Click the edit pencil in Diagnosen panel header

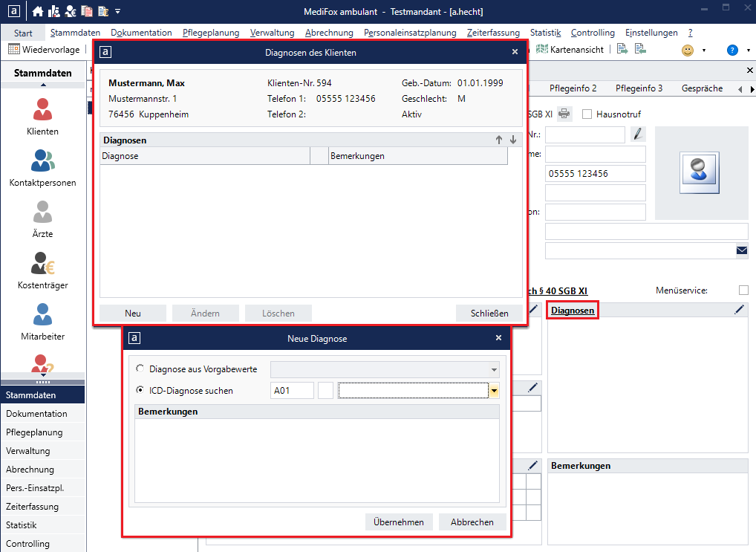click(738, 310)
